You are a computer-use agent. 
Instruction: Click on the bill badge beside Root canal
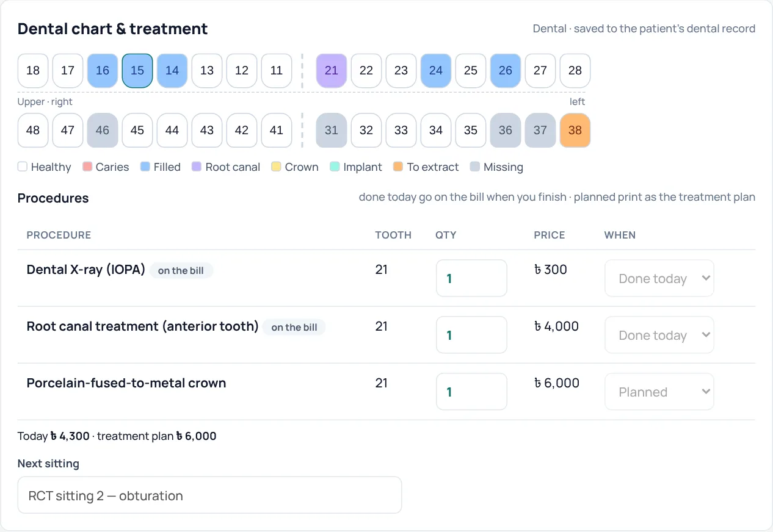pos(294,327)
